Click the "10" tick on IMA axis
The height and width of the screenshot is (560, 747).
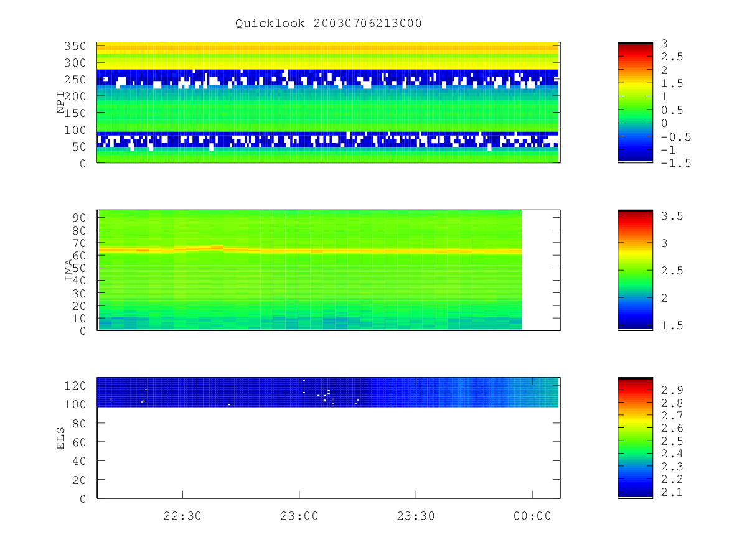(x=80, y=319)
